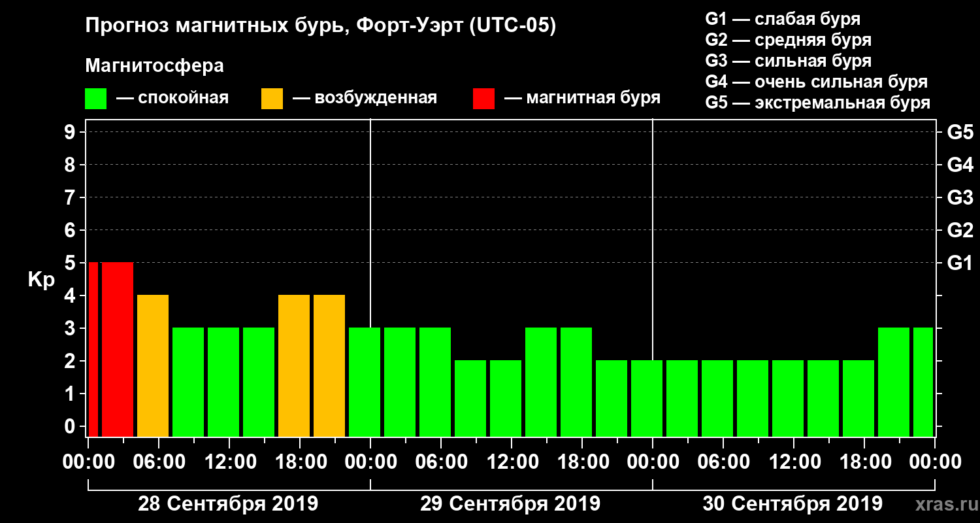980x523 pixels.
Task: Click the final narrow green bar at chart end
Action: (923, 382)
